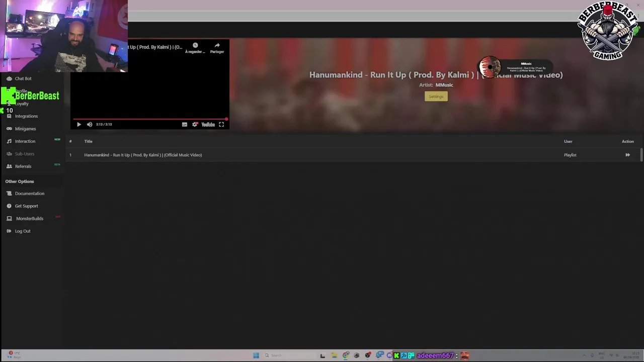The image size is (644, 362).
Task: Click the question mark icon beside Get Support
Action: pyautogui.click(x=9, y=206)
